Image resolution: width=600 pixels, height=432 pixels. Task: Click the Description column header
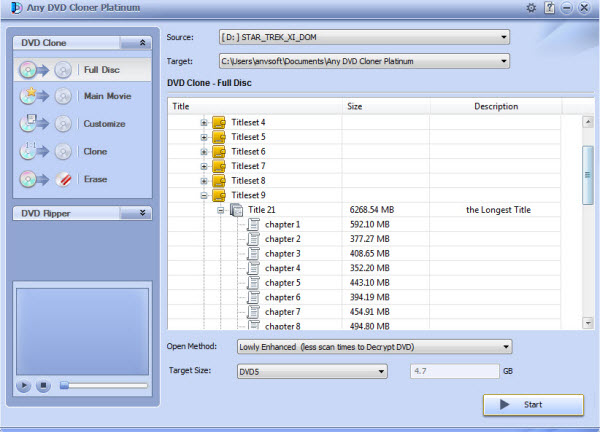point(496,106)
